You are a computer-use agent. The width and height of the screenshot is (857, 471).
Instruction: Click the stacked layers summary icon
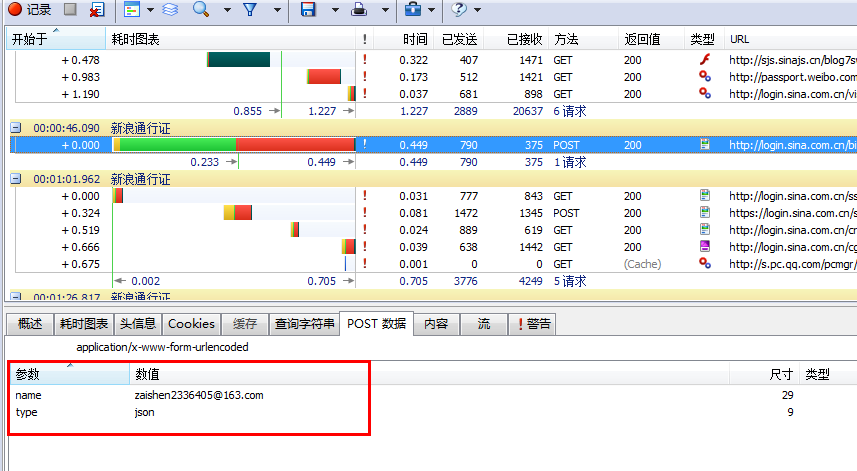pos(170,9)
